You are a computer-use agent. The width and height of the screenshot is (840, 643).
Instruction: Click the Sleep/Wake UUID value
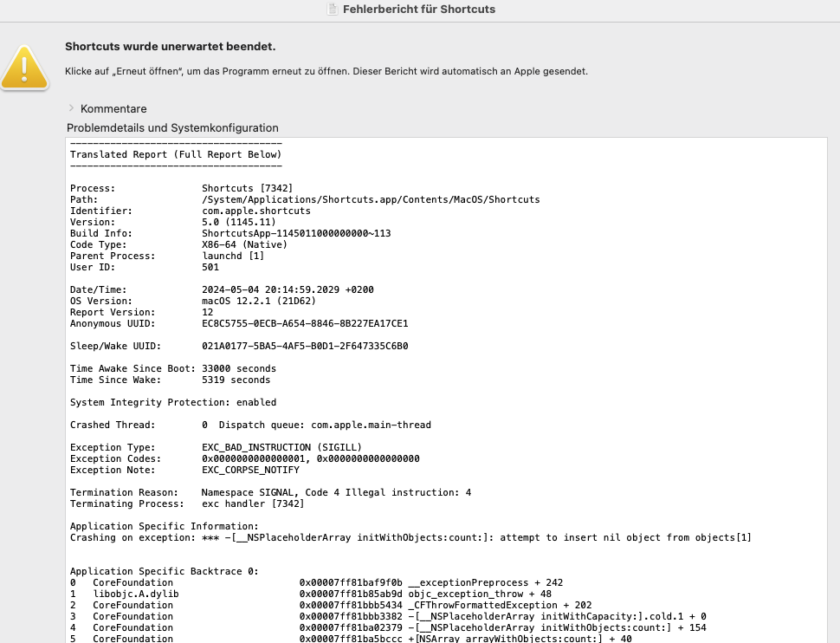pyautogui.click(x=305, y=346)
